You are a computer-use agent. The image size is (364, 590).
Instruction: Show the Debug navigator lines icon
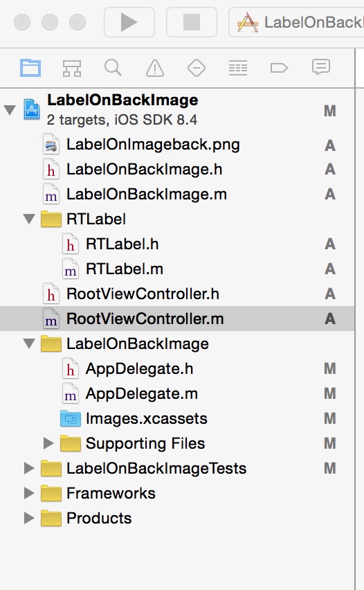click(x=238, y=69)
